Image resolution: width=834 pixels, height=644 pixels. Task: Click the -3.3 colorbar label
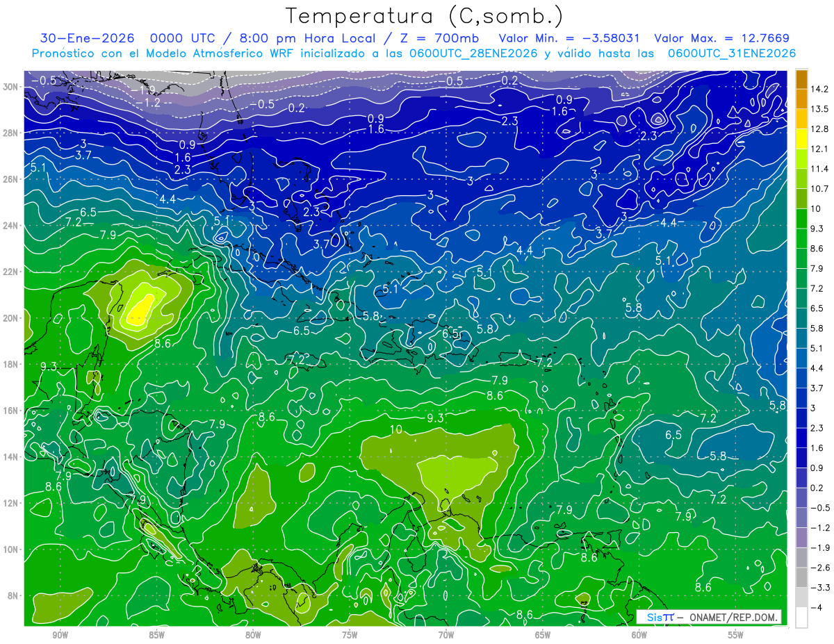pyautogui.click(x=821, y=588)
